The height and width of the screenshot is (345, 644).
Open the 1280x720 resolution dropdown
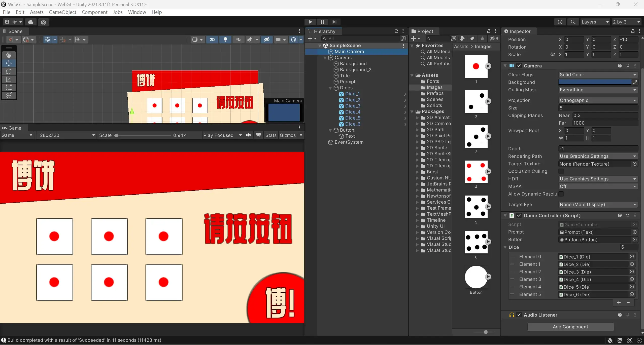pyautogui.click(x=66, y=135)
